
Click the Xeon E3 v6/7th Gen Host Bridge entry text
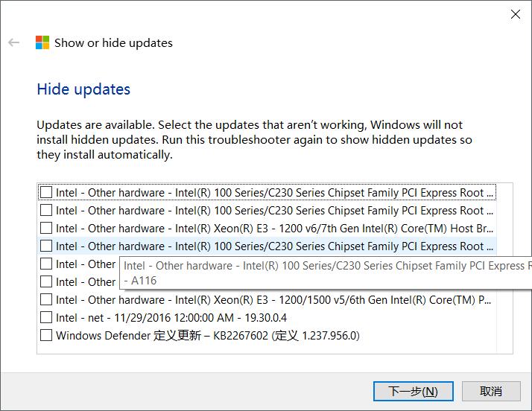click(x=274, y=229)
